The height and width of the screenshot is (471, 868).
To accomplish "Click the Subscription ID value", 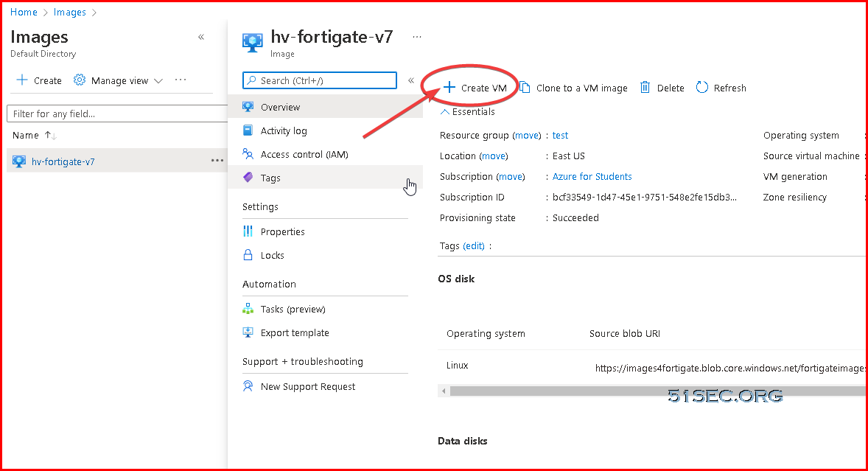I will pos(644,197).
